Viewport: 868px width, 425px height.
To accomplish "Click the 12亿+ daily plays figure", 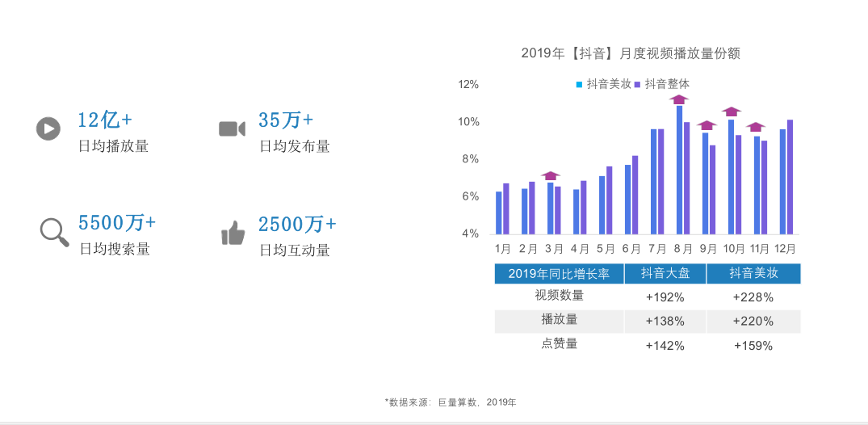I will (105, 120).
